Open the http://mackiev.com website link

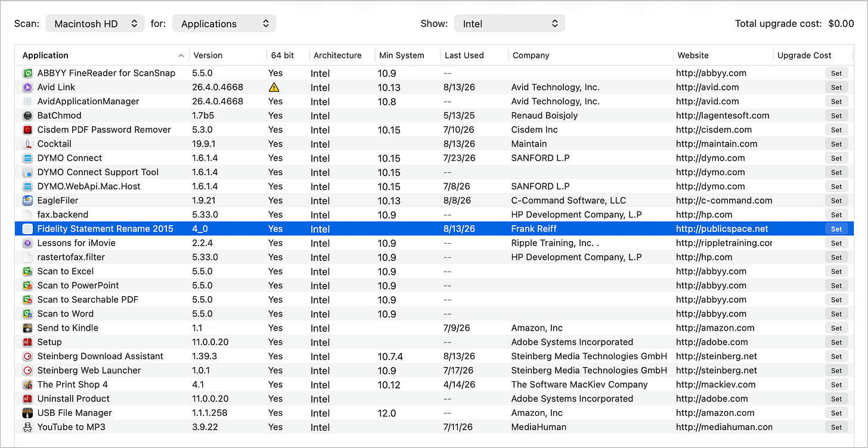715,384
